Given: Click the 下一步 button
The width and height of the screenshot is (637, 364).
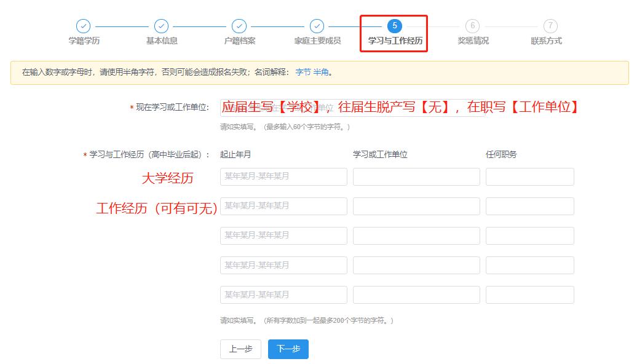Looking at the screenshot, I should point(288,349).
